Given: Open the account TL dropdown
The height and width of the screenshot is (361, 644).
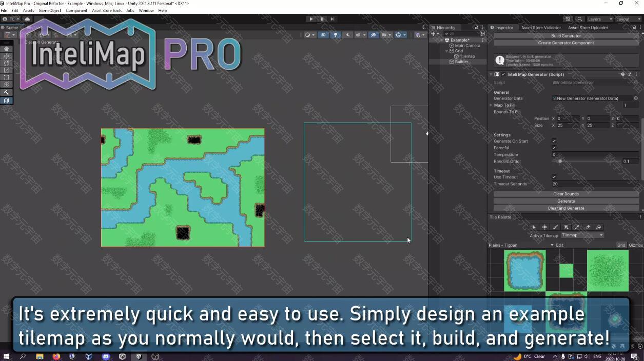Looking at the screenshot, I should pyautogui.click(x=11, y=19).
